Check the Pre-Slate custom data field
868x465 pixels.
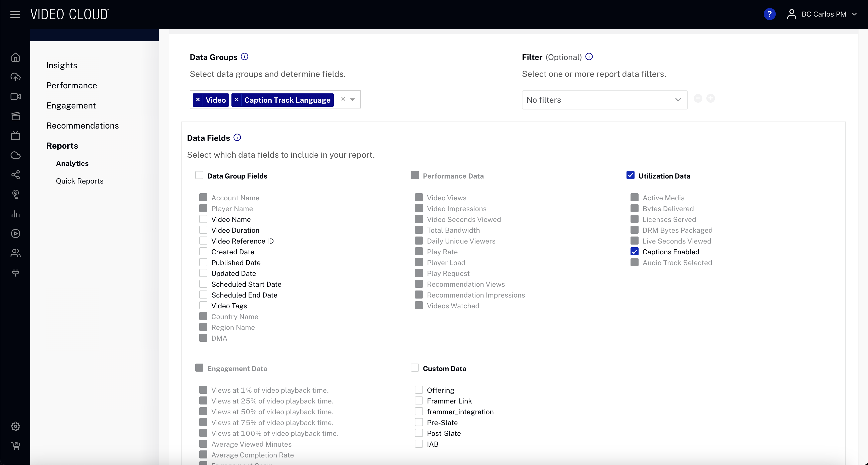pos(419,422)
